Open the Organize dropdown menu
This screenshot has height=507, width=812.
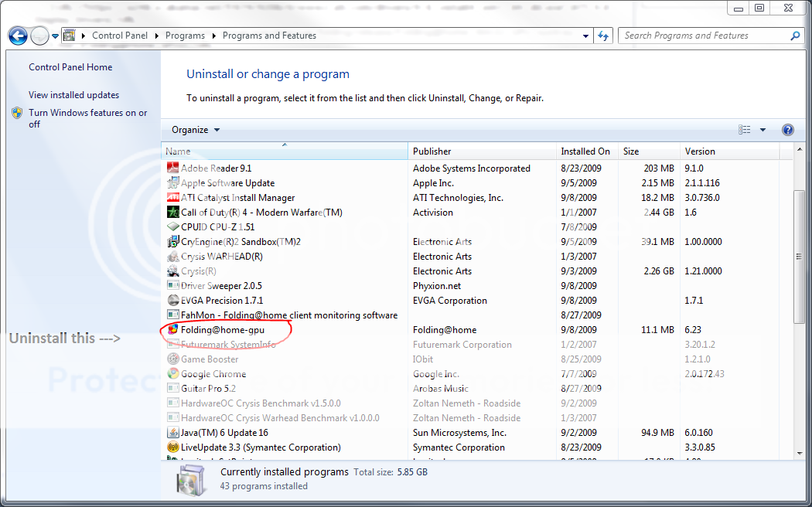click(196, 130)
